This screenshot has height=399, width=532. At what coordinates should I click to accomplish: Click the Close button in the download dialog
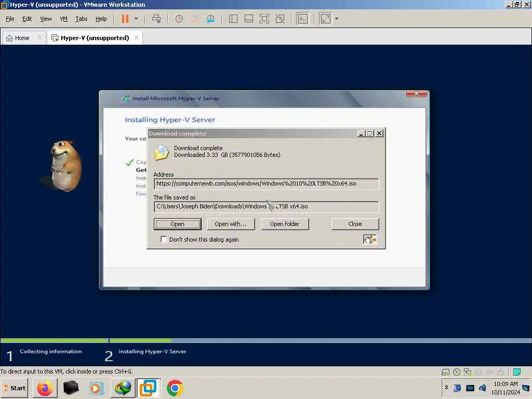point(355,224)
